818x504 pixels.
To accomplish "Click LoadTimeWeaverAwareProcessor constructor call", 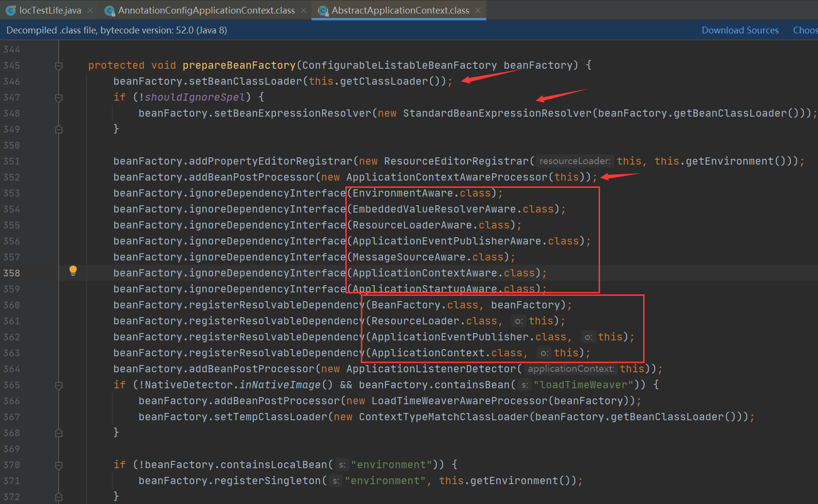I will coord(460,401).
